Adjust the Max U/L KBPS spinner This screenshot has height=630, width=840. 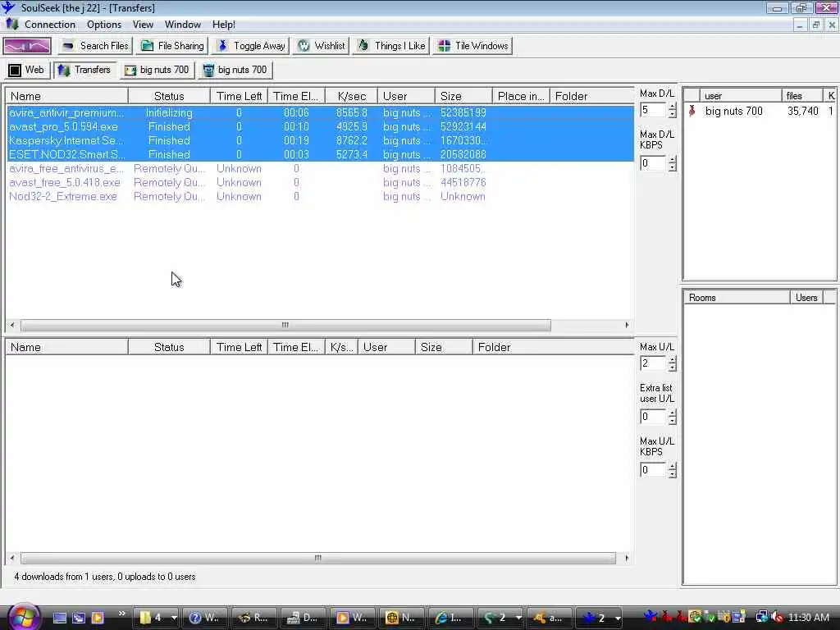673,470
